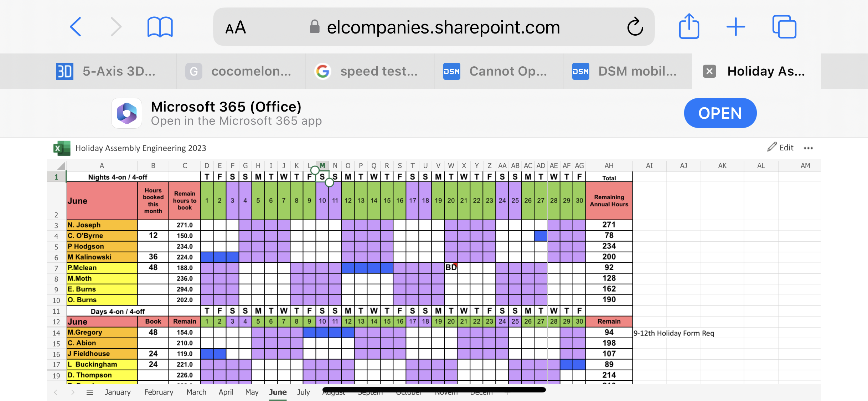Select the BD cell in P.Mclean row

pyautogui.click(x=451, y=268)
